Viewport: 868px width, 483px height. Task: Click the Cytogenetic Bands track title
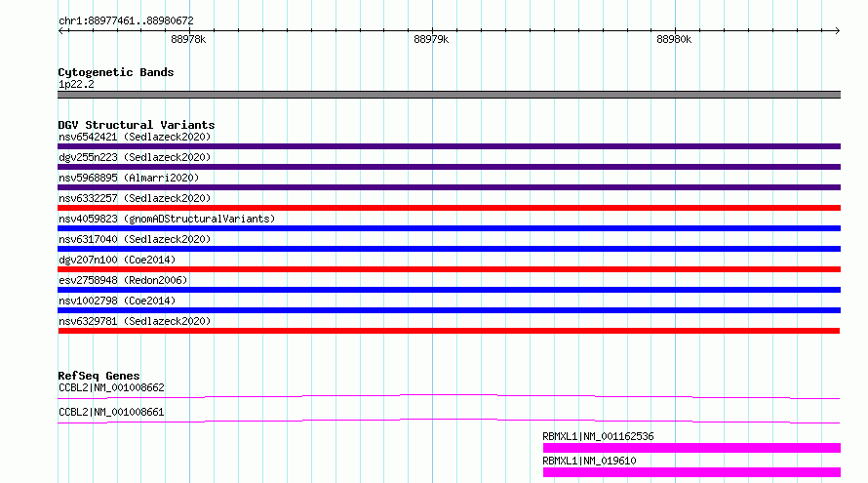point(116,72)
